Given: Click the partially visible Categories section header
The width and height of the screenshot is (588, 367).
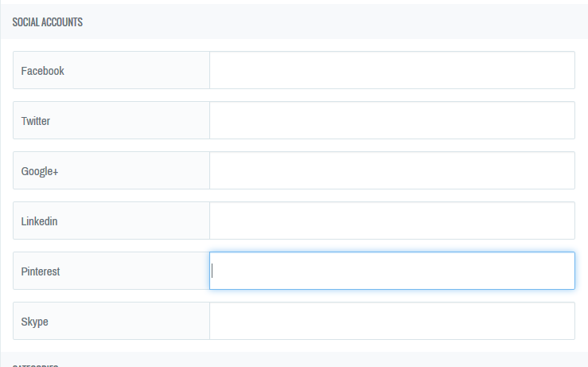Looking at the screenshot, I should click(x=36, y=365).
